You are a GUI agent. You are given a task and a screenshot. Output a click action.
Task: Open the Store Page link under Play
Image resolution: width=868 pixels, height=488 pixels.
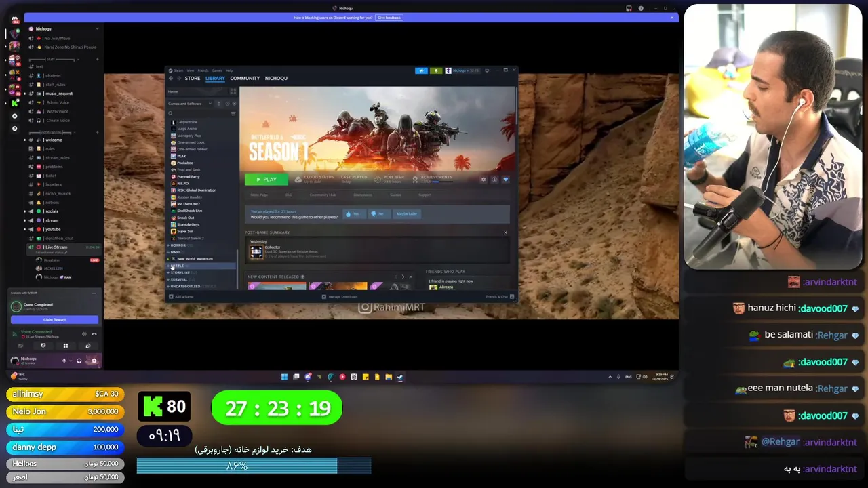tap(259, 195)
